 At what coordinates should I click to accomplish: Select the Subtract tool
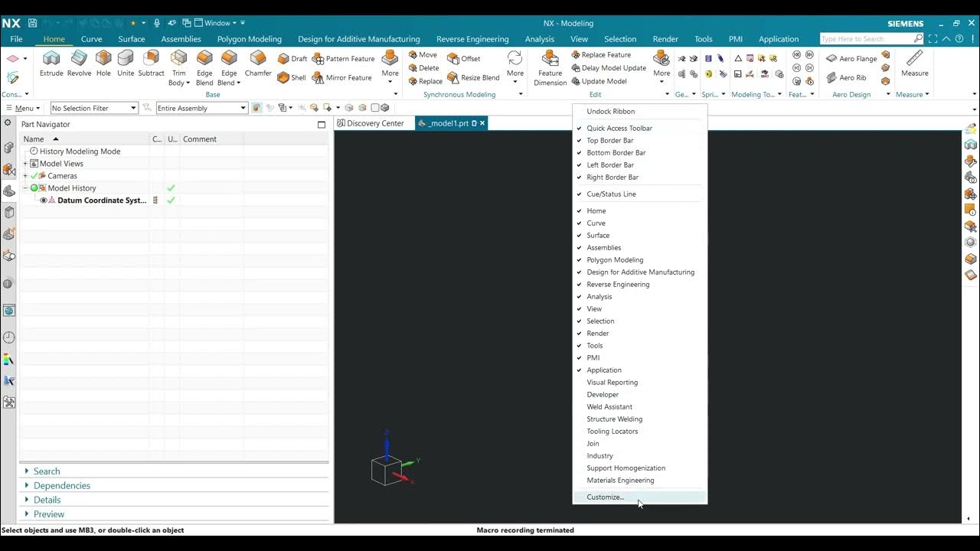151,64
